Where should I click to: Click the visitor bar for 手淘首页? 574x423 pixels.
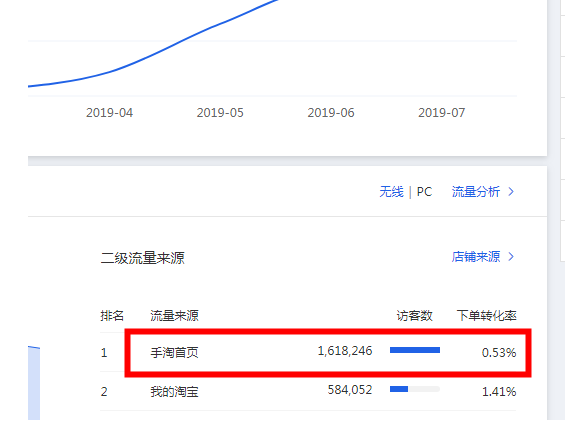[x=415, y=350]
